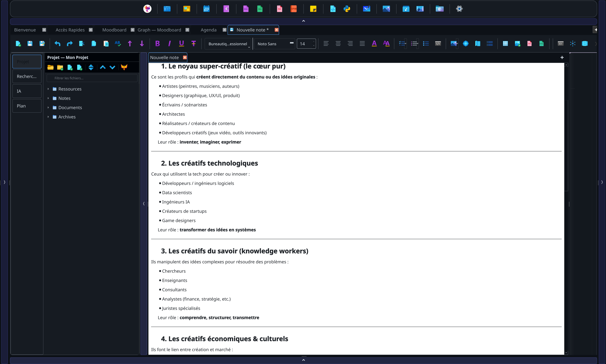Paste from the clipboard

(106, 44)
